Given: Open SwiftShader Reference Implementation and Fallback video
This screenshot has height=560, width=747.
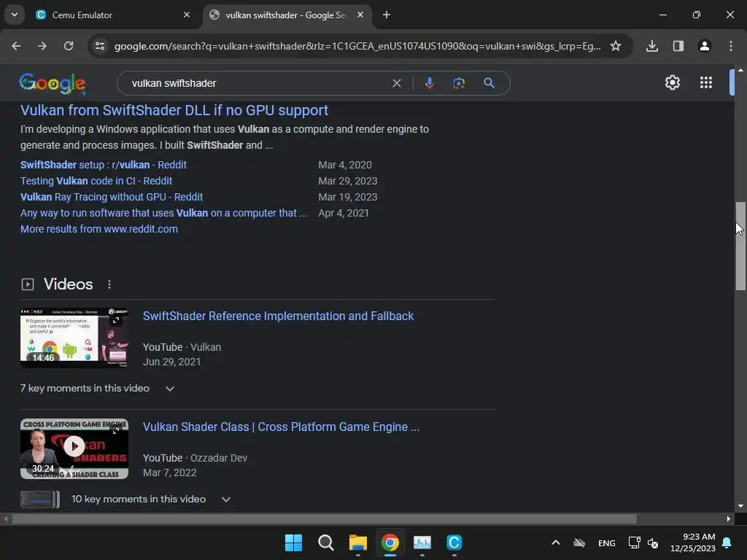Looking at the screenshot, I should (278, 316).
